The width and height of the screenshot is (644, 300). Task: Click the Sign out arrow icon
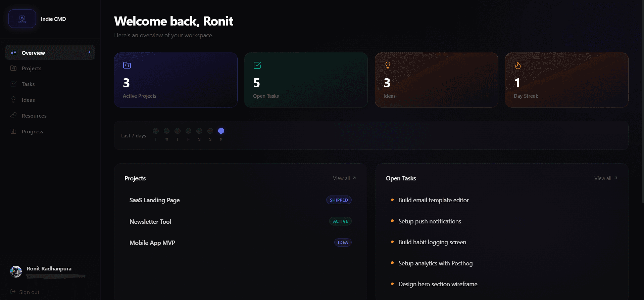[13, 292]
